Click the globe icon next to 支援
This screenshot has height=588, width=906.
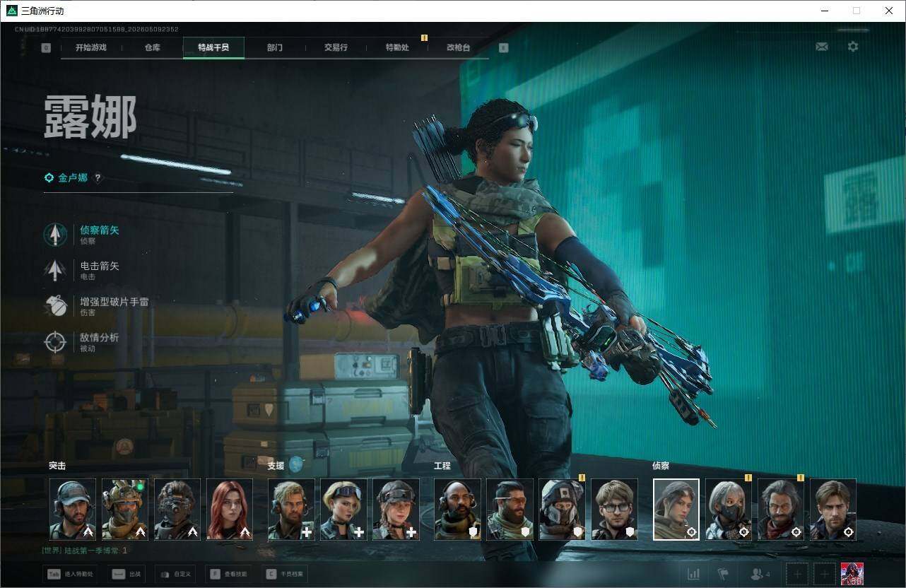[x=296, y=464]
